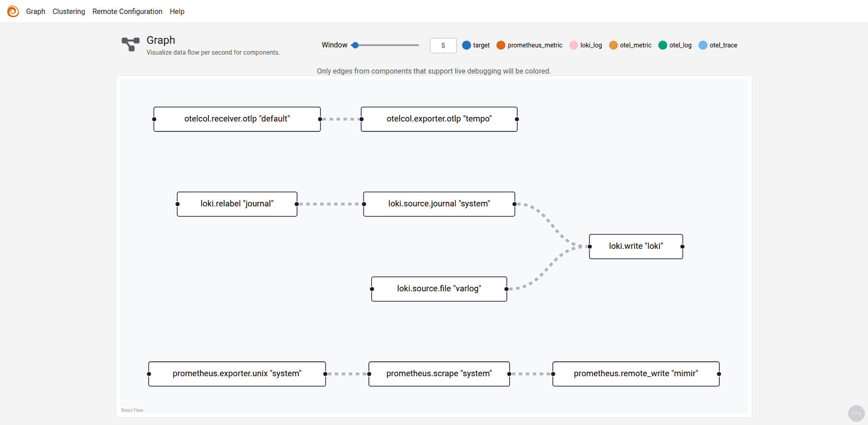Click the blue target legend dot

[467, 45]
